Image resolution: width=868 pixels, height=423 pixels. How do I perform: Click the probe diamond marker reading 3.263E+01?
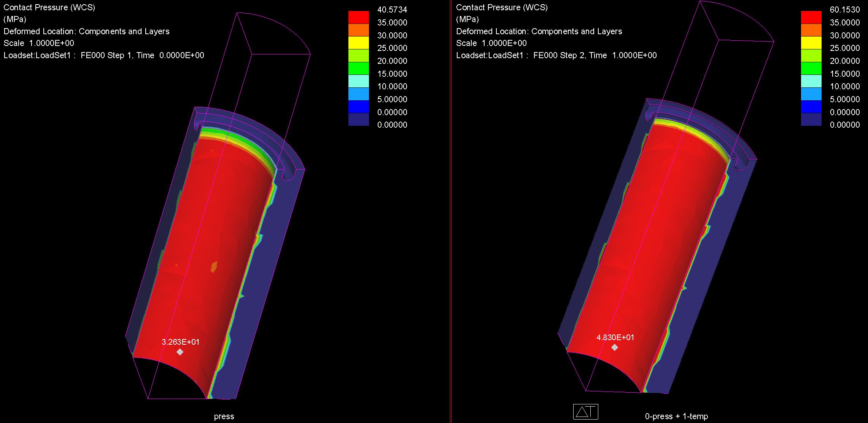(x=180, y=352)
